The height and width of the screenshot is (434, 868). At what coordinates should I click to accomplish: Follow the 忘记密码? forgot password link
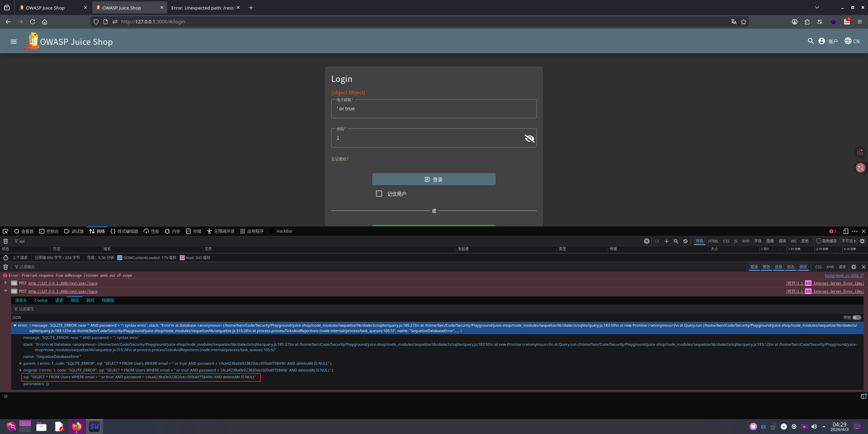pos(340,159)
